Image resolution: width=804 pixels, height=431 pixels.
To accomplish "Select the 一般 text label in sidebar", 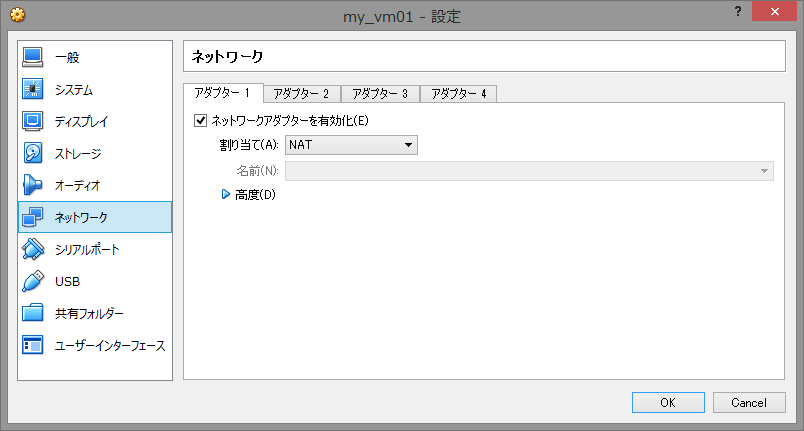I will tap(67, 57).
